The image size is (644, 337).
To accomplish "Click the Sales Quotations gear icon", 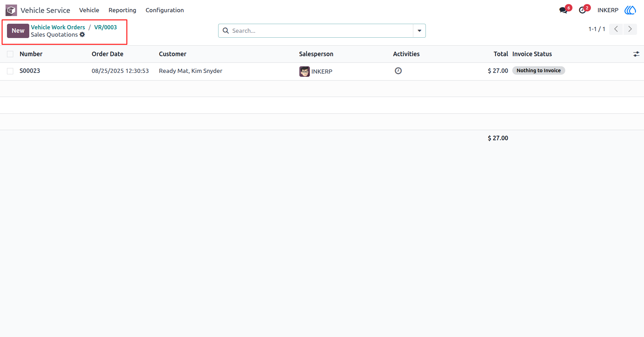I will (x=82, y=35).
